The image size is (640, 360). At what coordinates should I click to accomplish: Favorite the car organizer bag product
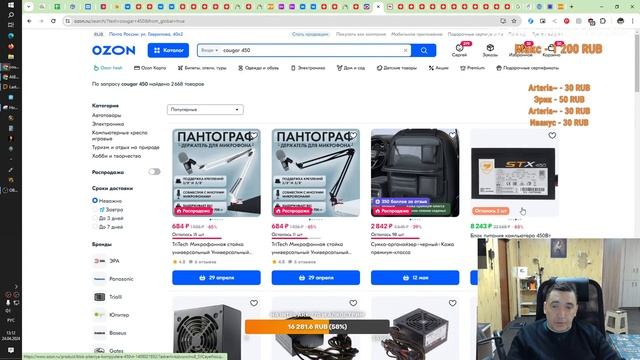pyautogui.click(x=452, y=136)
